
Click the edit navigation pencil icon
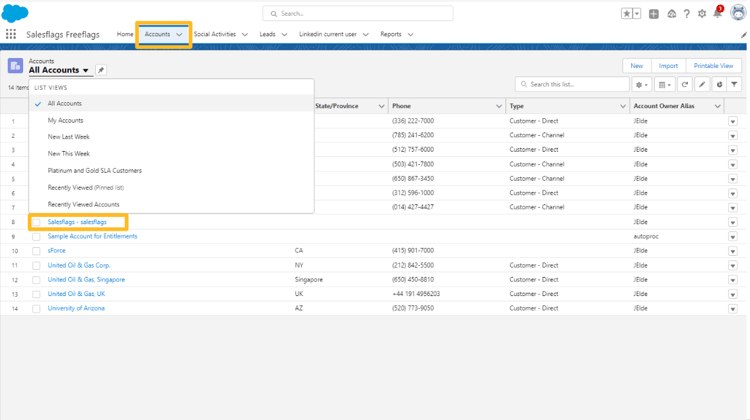point(743,34)
